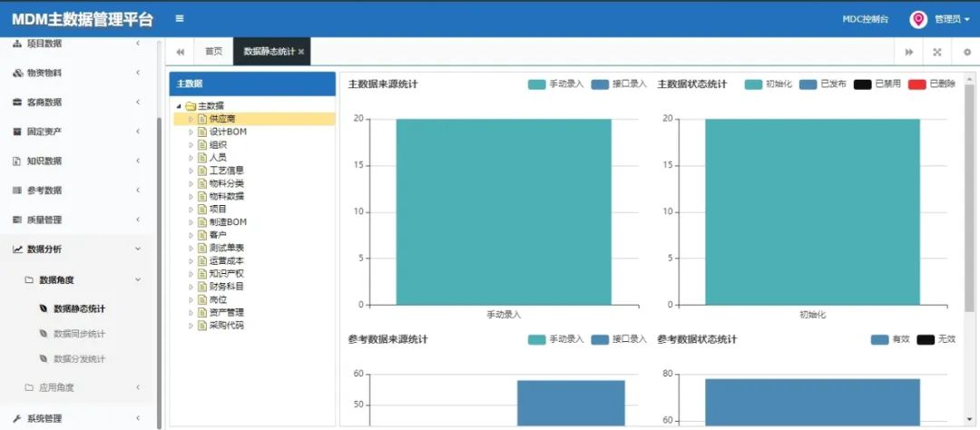This screenshot has height=430, width=980.
Task: Select 组织 tree node
Action: point(218,144)
